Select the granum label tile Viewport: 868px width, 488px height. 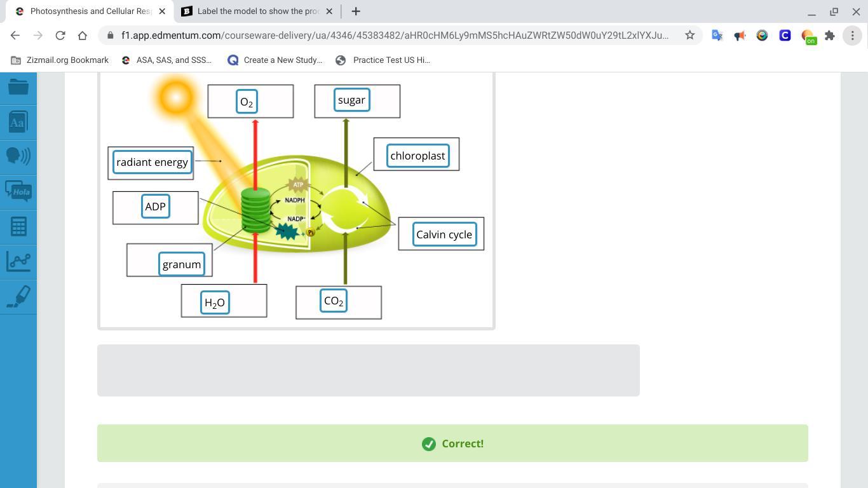click(182, 264)
